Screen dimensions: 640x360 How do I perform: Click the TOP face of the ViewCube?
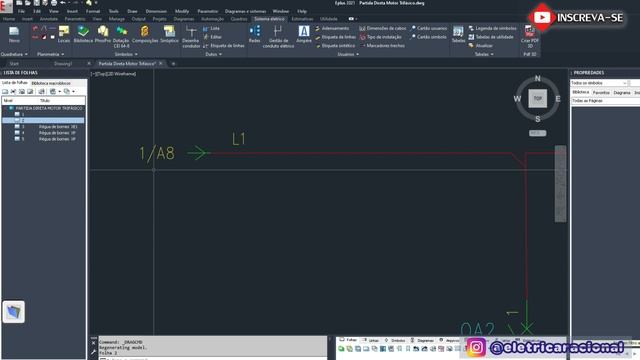(x=538, y=99)
